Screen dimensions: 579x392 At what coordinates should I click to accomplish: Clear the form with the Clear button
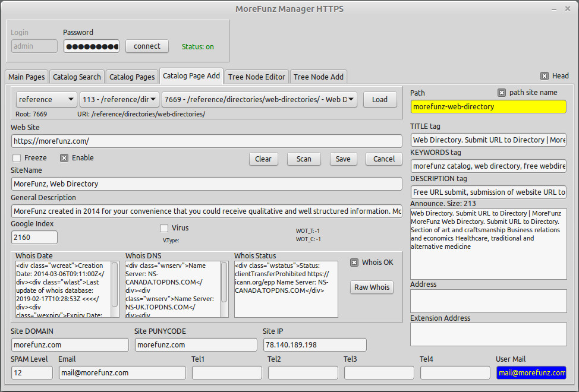tap(263, 159)
